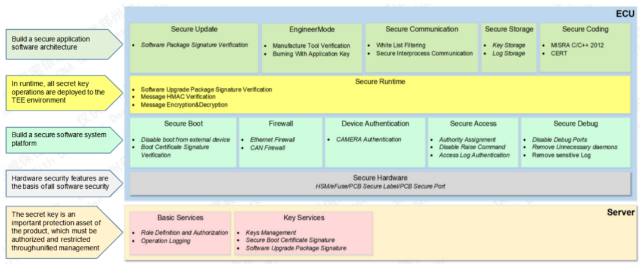Viewport: 644px width, 267px height.
Task: Select "White List Filtering" bullet
Action: pyautogui.click(x=401, y=45)
